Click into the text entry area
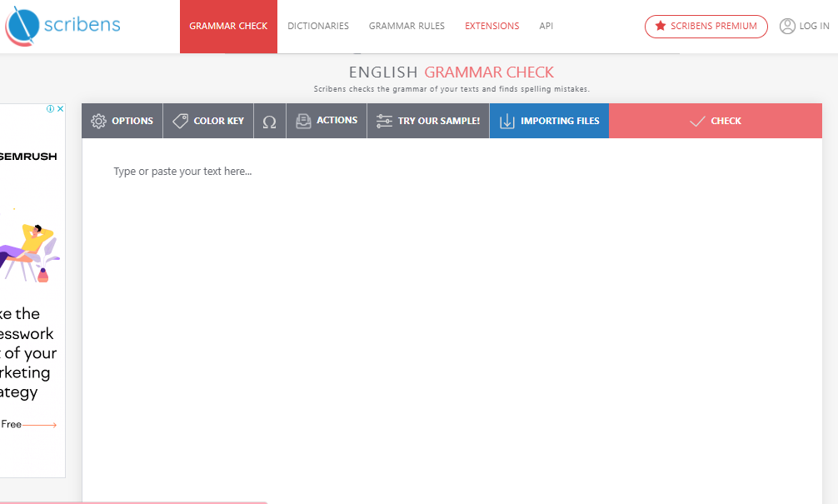Screen dimensions: 838x504 pos(451,321)
